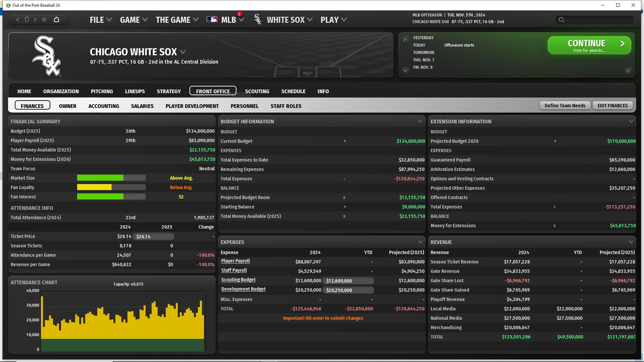The image size is (644, 362).
Task: Click the bookmark star icon
Action: coord(44,20)
